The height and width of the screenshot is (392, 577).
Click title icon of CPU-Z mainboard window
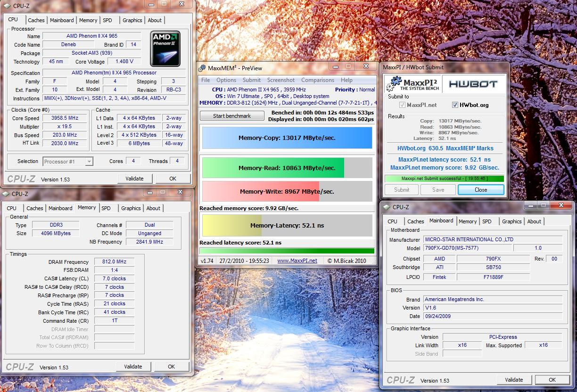[387, 207]
